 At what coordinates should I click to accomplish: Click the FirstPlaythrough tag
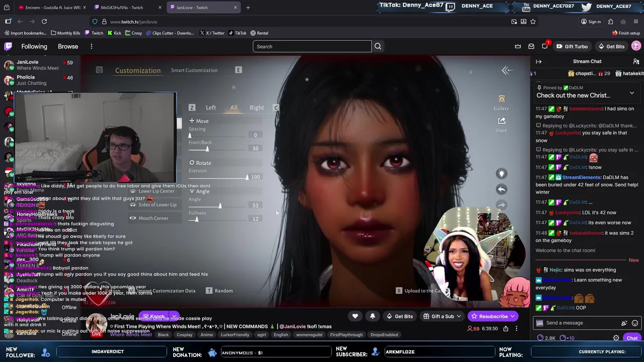[x=346, y=335]
